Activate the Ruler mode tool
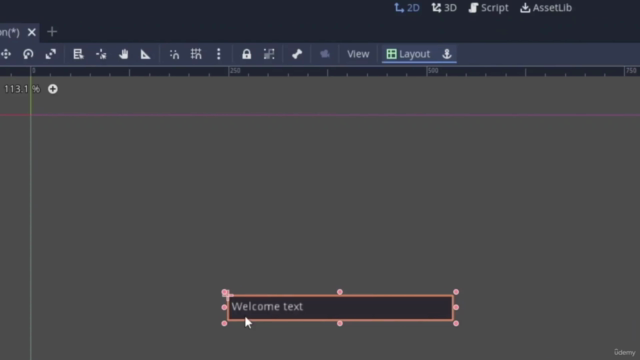The image size is (640, 360). pos(145,54)
